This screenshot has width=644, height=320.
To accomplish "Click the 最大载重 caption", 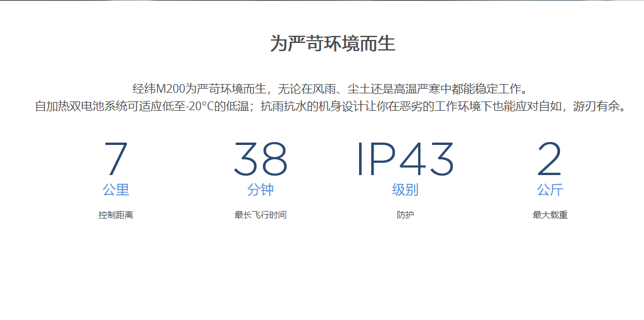I will tap(550, 215).
